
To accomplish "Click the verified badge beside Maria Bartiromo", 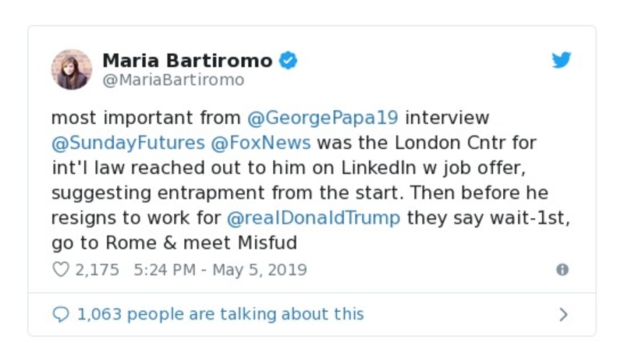I will pyautogui.click(x=289, y=61).
